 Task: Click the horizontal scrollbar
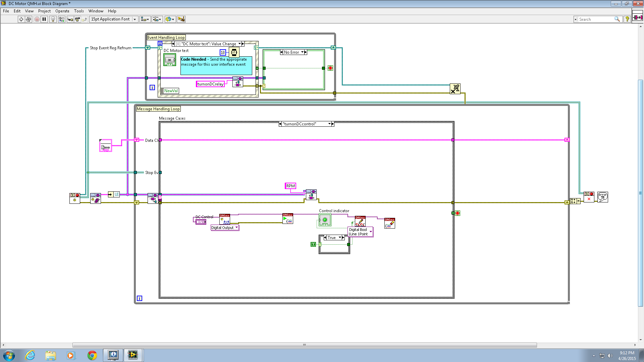click(305, 345)
